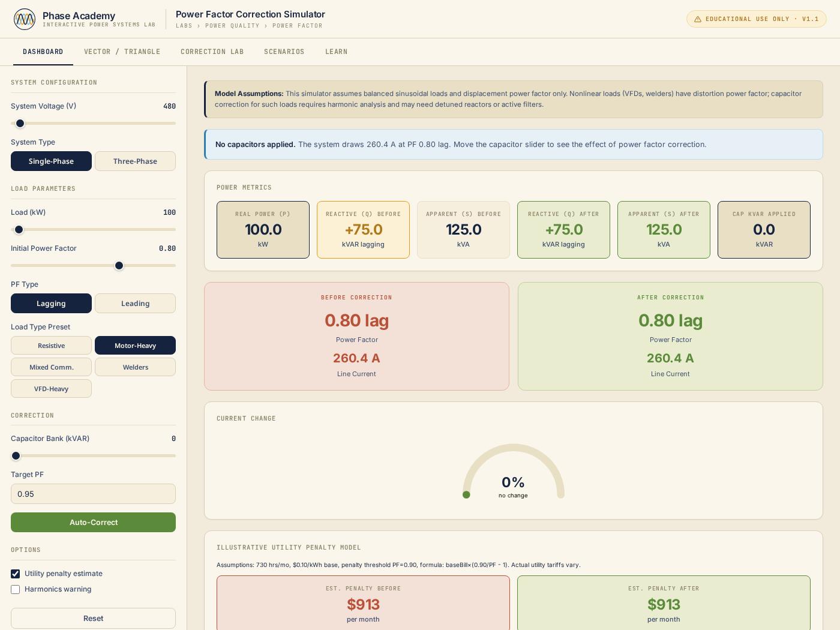This screenshot has height=630, width=840.
Task: Click the warning triangle in Educational badge
Action: (698, 19)
